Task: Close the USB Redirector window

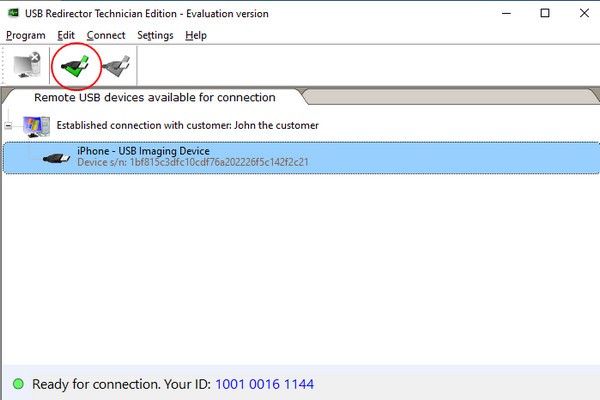Action: [584, 13]
